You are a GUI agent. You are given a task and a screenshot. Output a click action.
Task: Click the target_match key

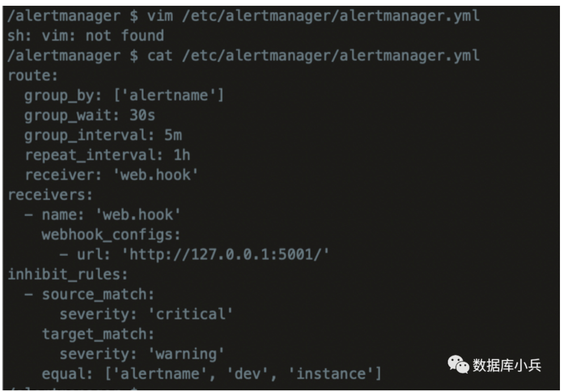pyautogui.click(x=98, y=334)
